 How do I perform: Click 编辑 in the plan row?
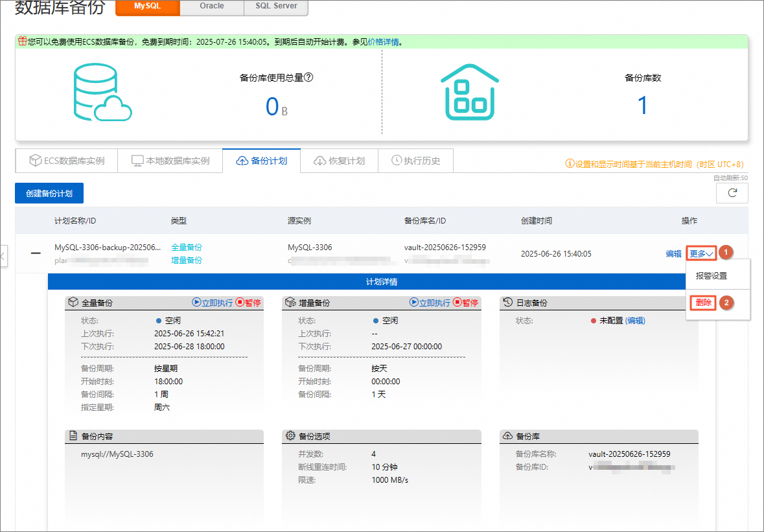[673, 253]
